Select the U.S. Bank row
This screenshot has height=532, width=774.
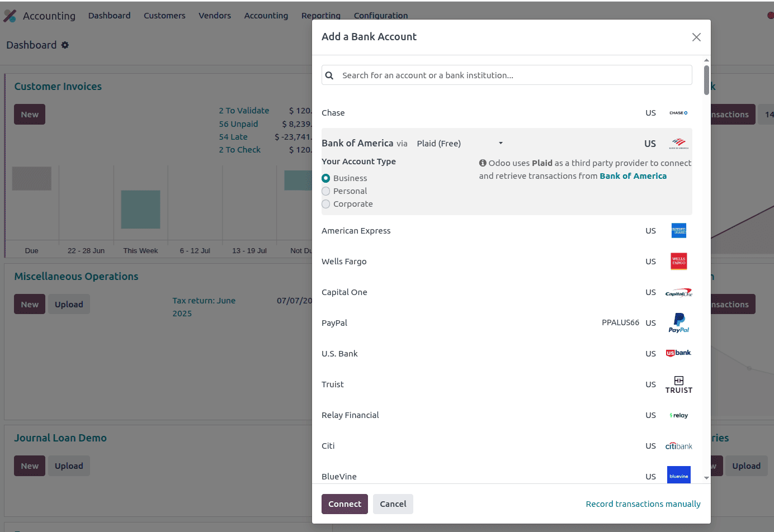[507, 354]
